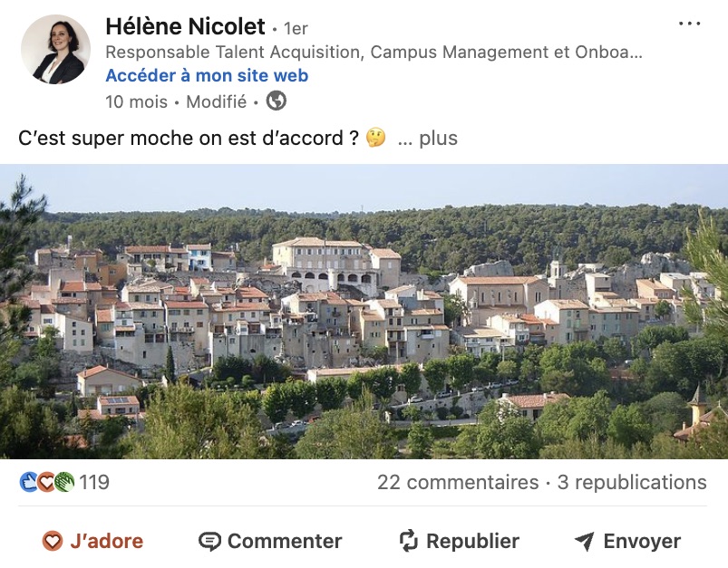View the 3 republications
This screenshot has height=568, width=728.
(x=632, y=483)
